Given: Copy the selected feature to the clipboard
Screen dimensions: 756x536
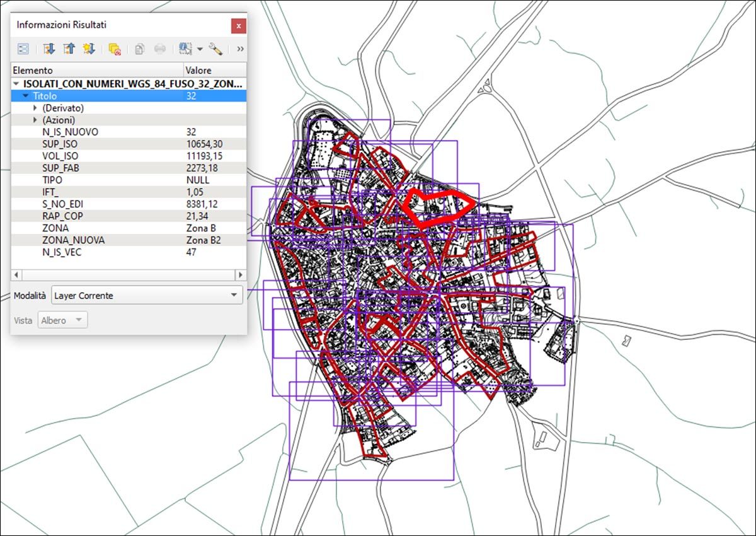Looking at the screenshot, I should pyautogui.click(x=140, y=49).
